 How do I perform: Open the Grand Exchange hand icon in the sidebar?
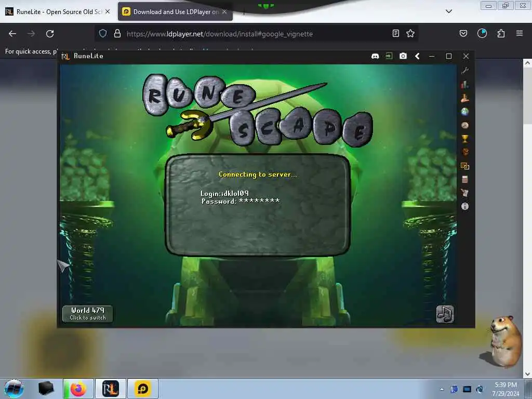[x=465, y=98]
